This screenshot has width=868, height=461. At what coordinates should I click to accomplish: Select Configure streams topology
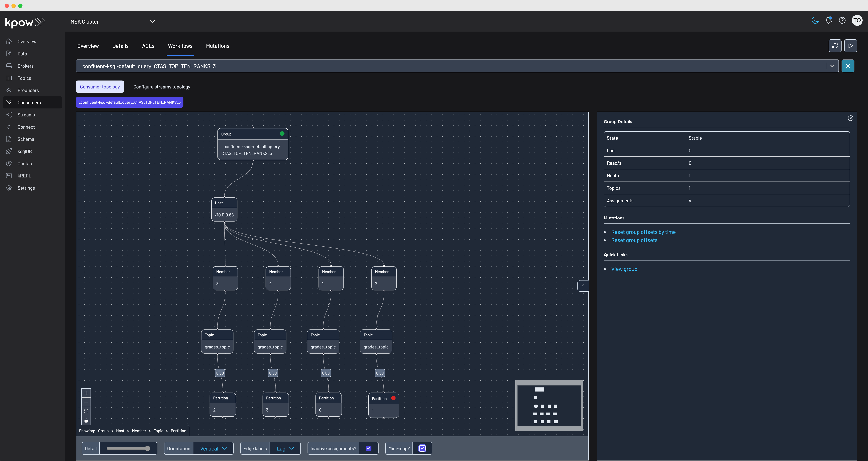click(162, 87)
